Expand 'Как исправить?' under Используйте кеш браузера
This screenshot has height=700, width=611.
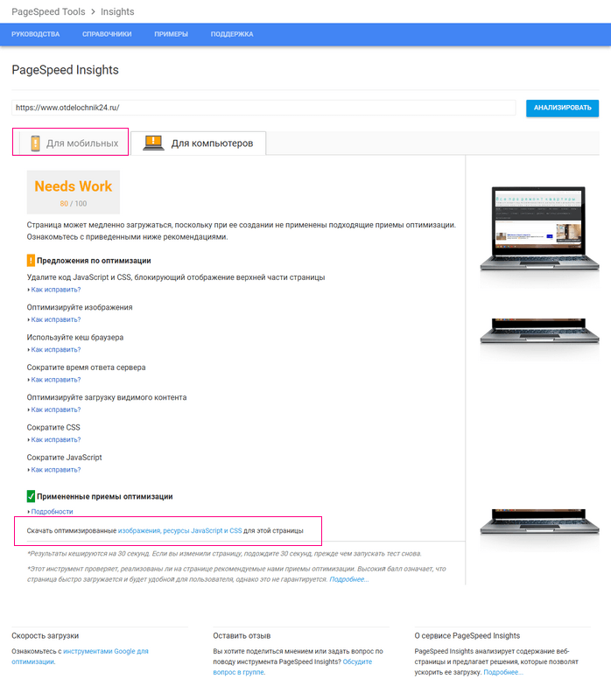click(x=56, y=349)
